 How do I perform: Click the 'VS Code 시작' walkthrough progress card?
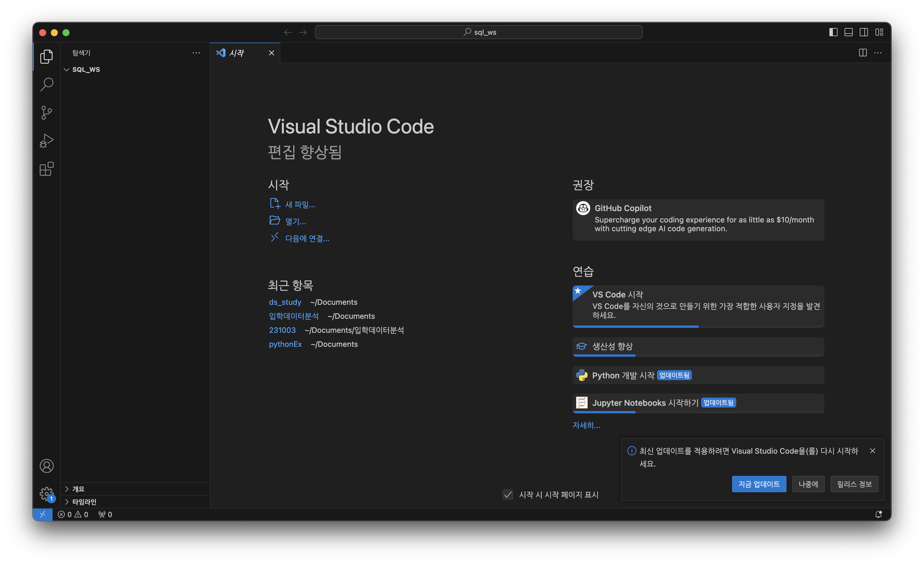click(698, 305)
